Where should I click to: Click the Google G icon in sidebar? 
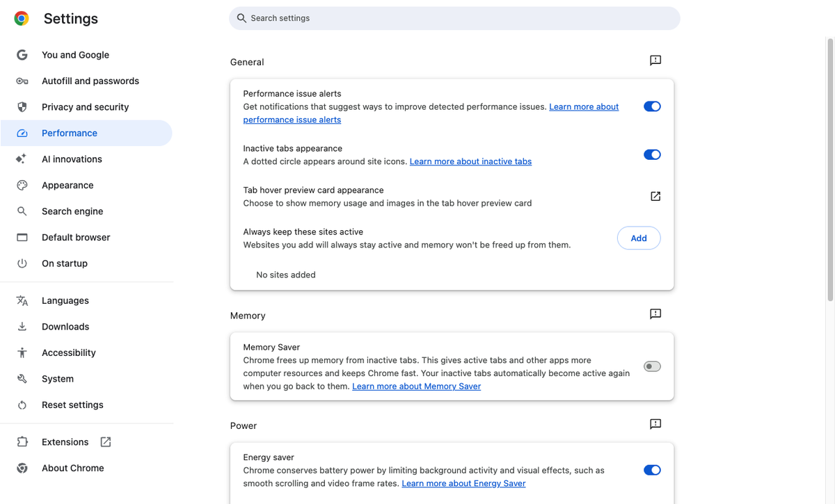pyautogui.click(x=22, y=55)
